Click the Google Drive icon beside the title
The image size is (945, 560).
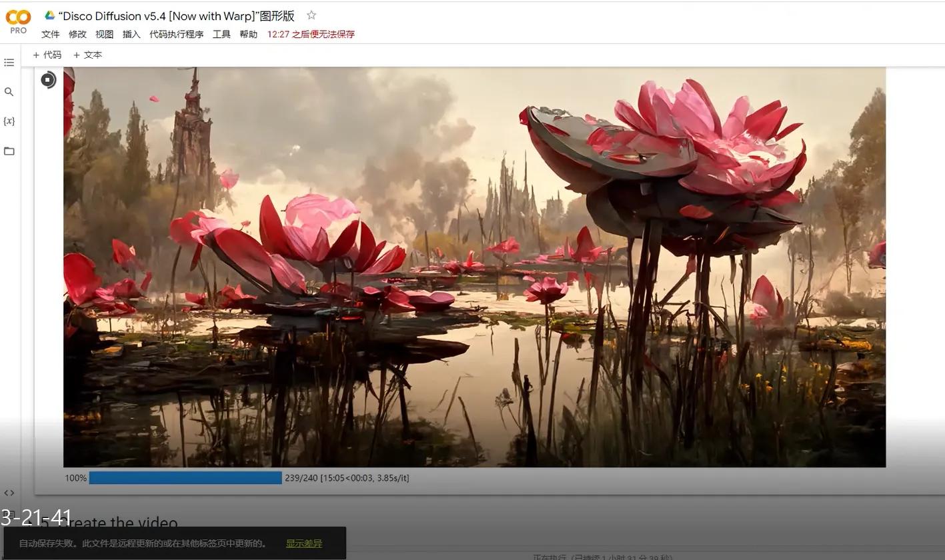pyautogui.click(x=49, y=15)
